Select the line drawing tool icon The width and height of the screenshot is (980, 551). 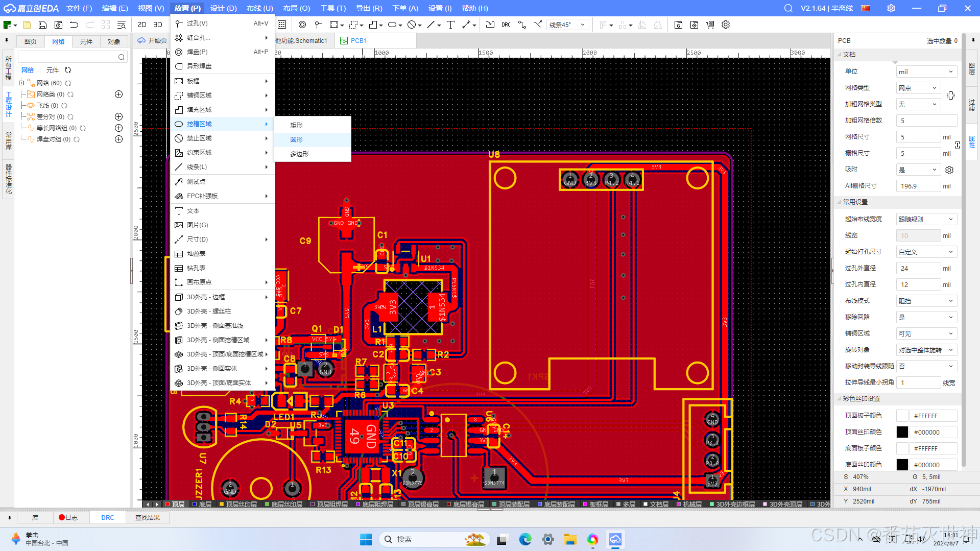(x=432, y=25)
